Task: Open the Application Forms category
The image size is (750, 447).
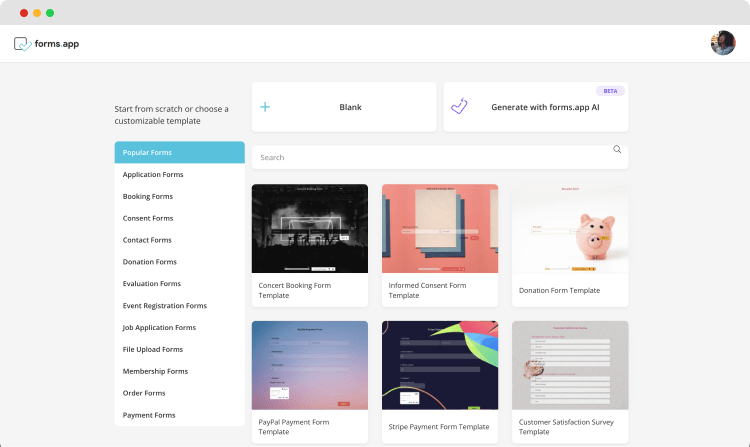Action: pyautogui.click(x=153, y=174)
